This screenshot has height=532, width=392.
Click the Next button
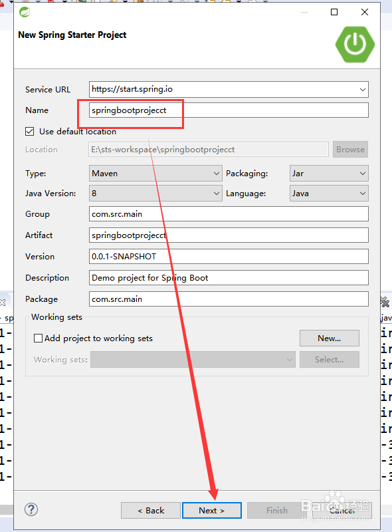click(x=211, y=510)
